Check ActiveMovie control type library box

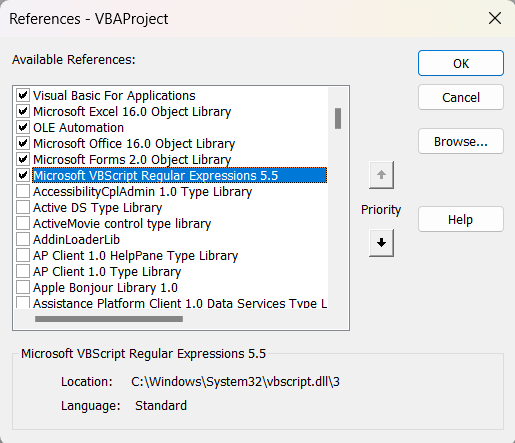pos(23,224)
